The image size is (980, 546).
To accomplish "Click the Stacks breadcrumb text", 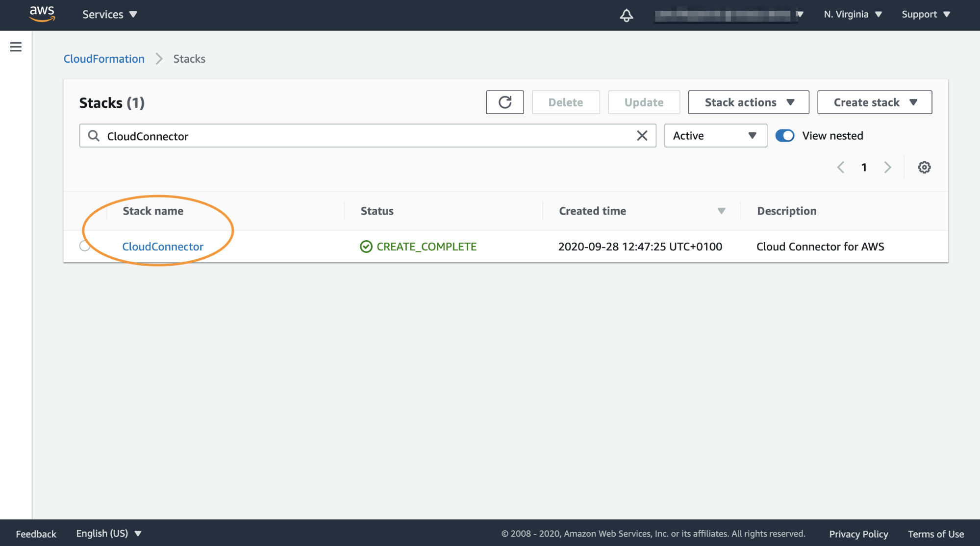I will click(x=189, y=59).
